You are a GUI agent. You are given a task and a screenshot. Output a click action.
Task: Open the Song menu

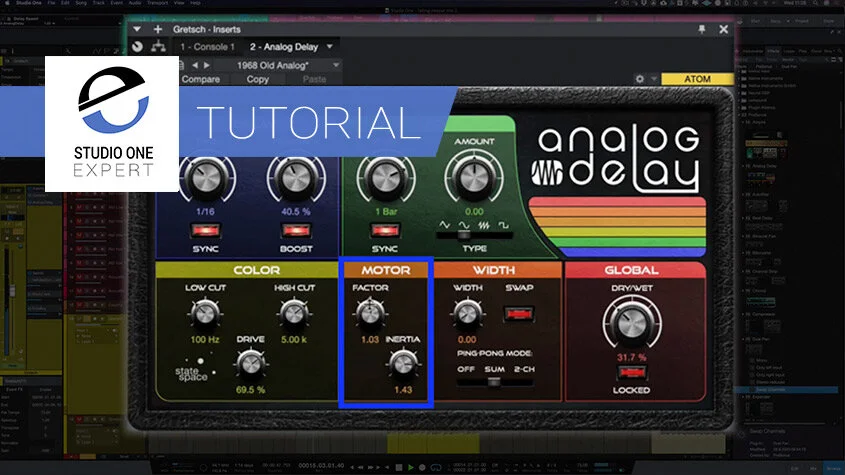[x=81, y=3]
